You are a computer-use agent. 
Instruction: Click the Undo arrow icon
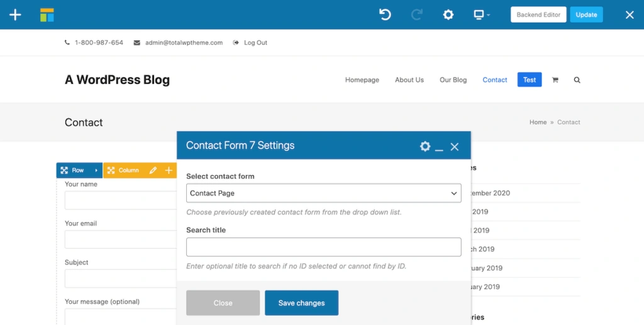click(385, 14)
